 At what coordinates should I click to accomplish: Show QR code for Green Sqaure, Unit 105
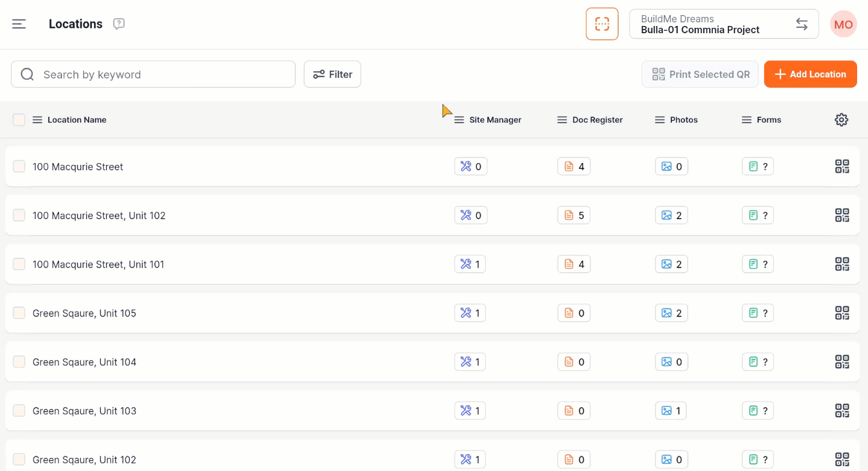(x=842, y=313)
